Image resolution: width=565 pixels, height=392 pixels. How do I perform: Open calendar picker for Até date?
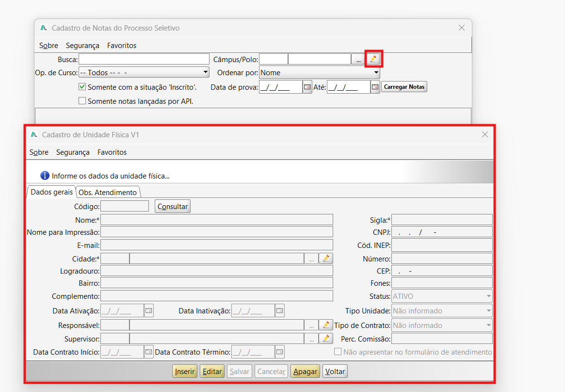pyautogui.click(x=375, y=87)
